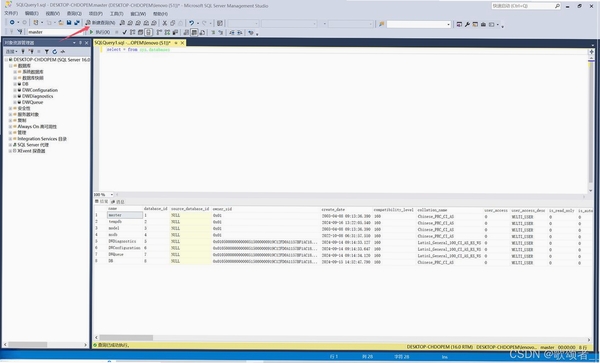Viewport: 600px width, 363px height.
Task: Click the Refresh icon in Object Explorer
Action: click(55, 52)
